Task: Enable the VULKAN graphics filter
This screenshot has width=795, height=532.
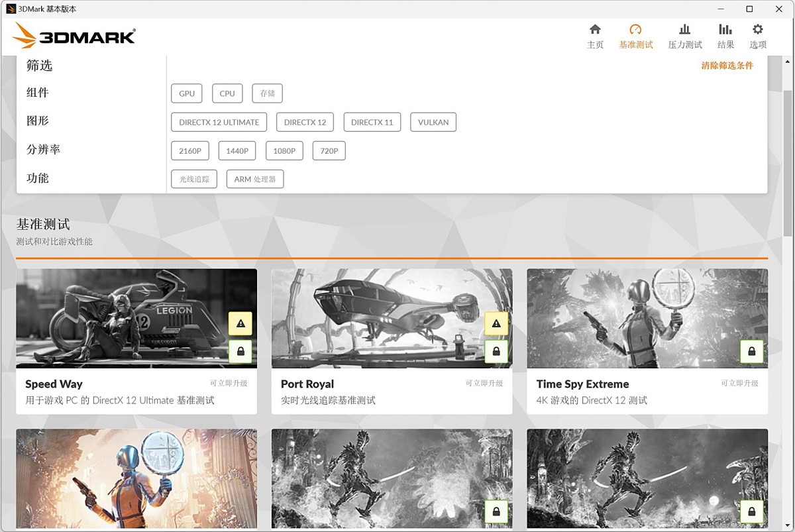Action: tap(433, 122)
